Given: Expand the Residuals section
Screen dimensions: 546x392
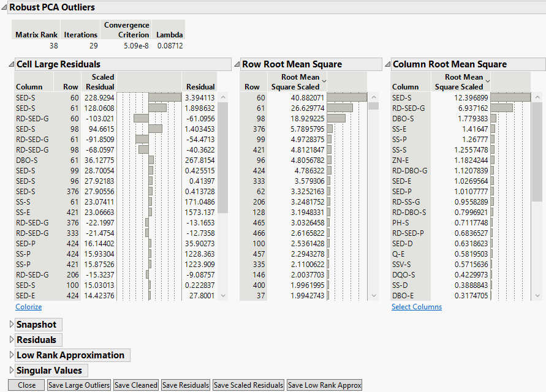Looking at the screenshot, I should [x=12, y=339].
